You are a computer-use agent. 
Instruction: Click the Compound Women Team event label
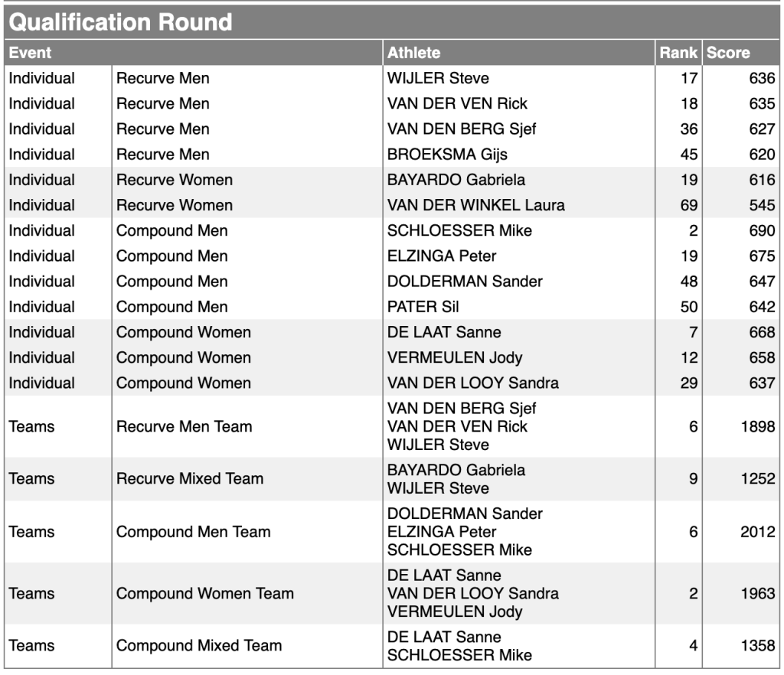point(205,594)
